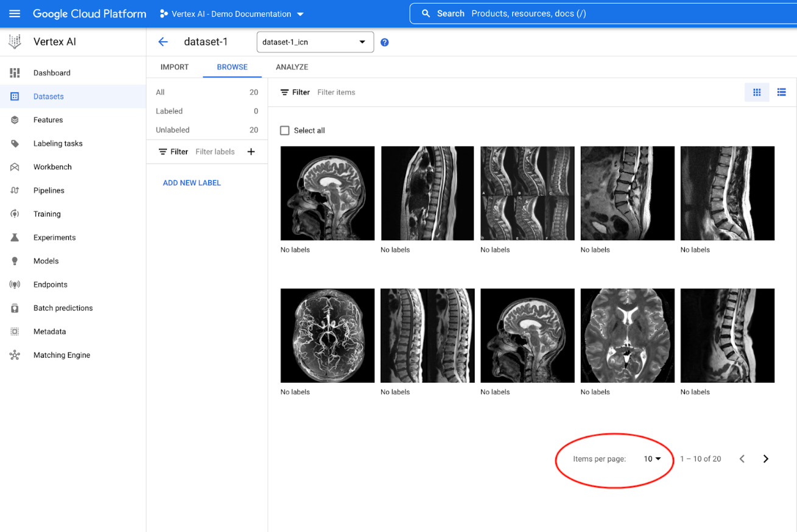
Task: Click the back arrow next to dataset-1
Action: [163, 42]
